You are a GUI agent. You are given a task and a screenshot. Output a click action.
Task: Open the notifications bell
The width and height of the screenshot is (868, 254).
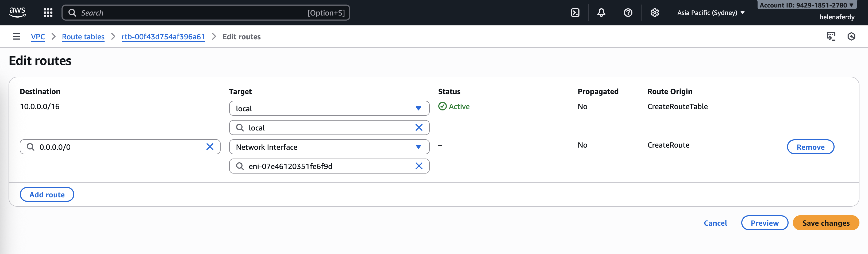(x=601, y=13)
